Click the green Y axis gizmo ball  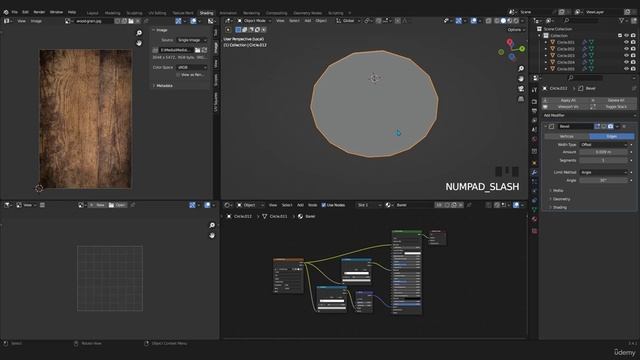coord(522,49)
